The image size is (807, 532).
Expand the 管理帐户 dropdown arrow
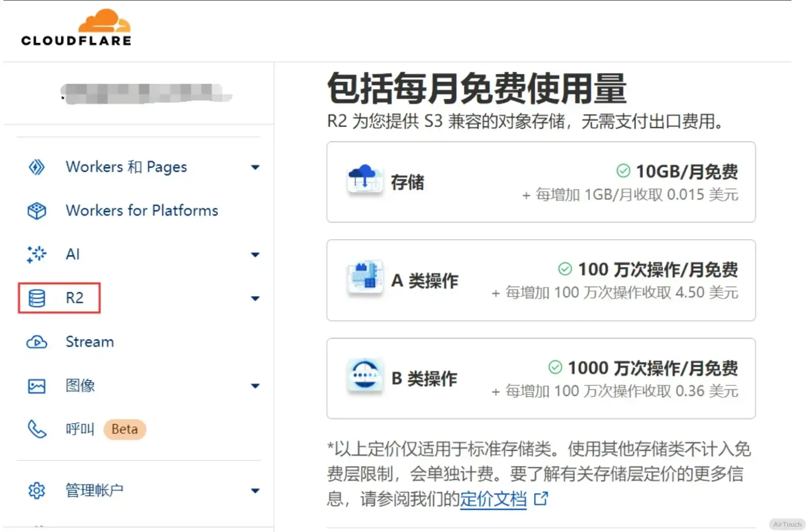(255, 491)
